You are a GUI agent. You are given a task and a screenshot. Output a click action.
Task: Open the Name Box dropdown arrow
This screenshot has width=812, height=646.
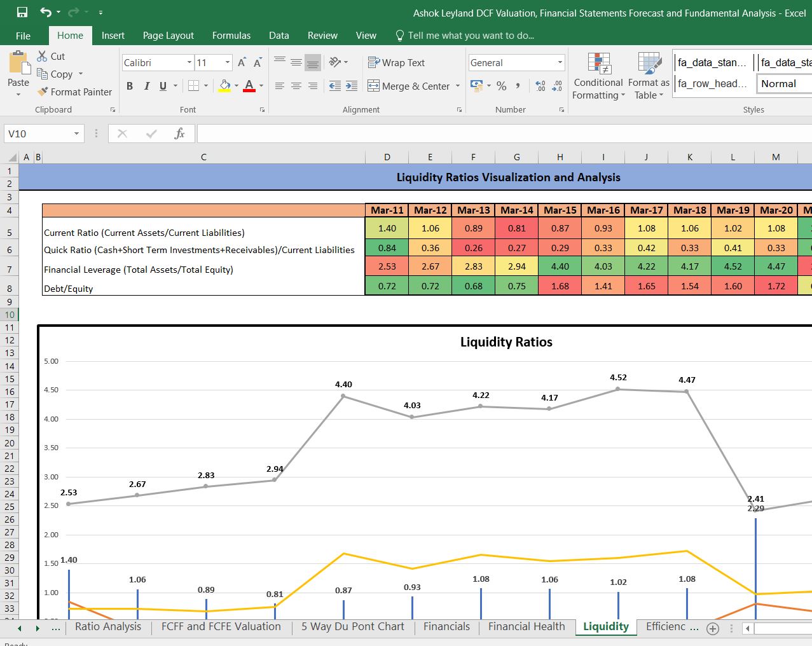76,134
